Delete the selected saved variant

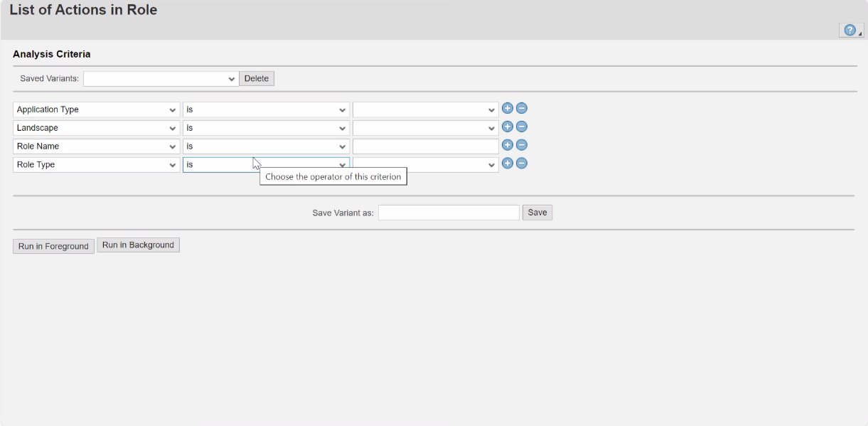257,79
